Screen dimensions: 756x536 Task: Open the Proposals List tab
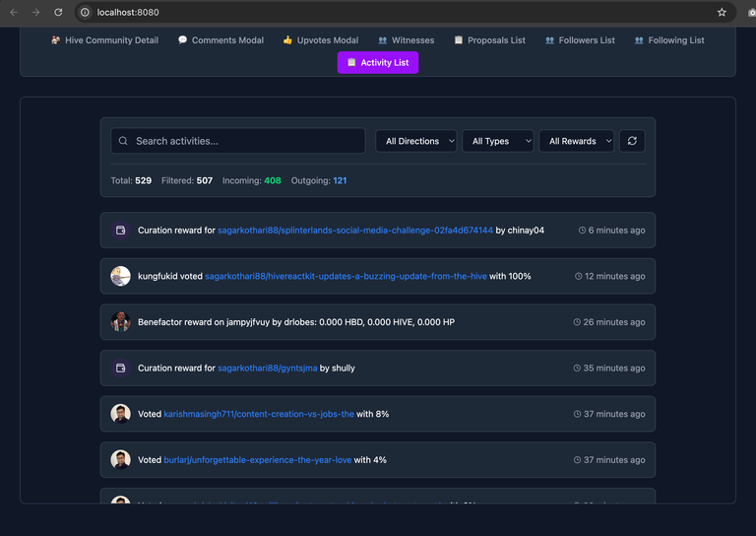[x=489, y=40]
